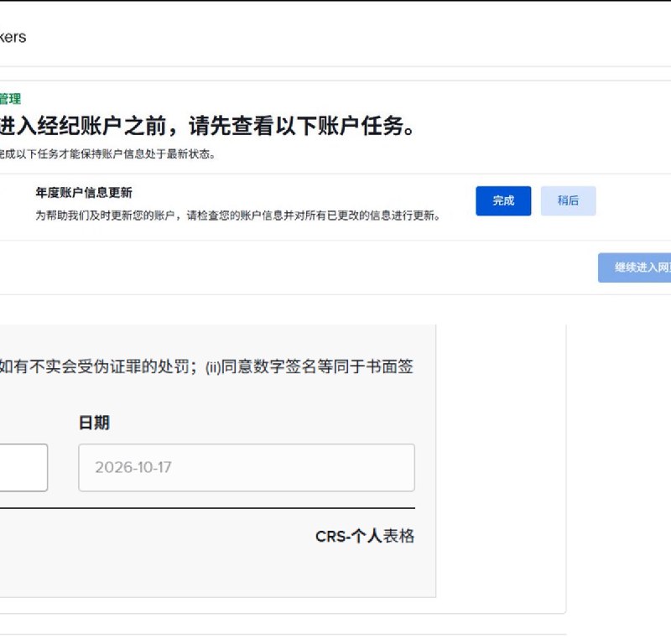This screenshot has height=644, width=671.
Task: Choose 稍后 to postpone the update
Action: point(568,200)
